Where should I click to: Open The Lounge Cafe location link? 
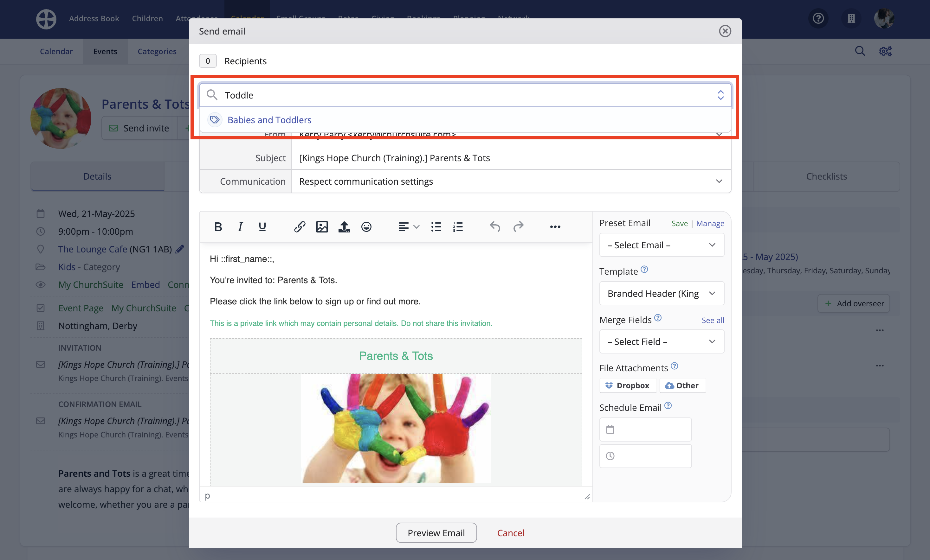tap(93, 249)
